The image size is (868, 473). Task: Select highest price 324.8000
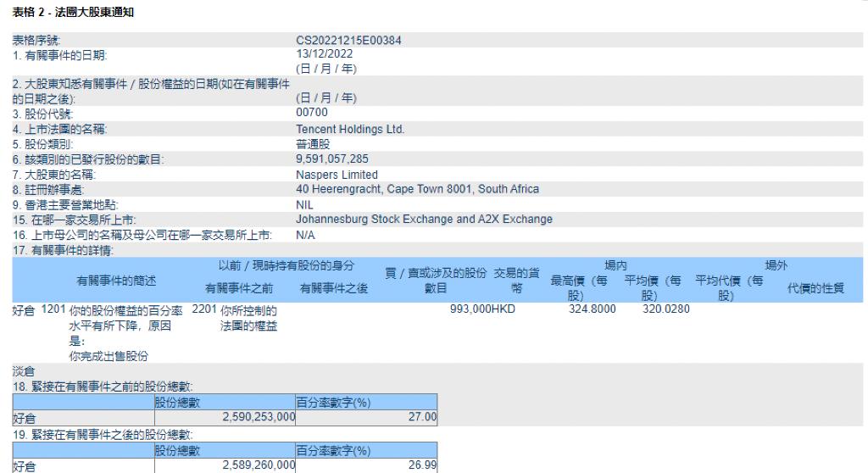pyautogui.click(x=593, y=309)
